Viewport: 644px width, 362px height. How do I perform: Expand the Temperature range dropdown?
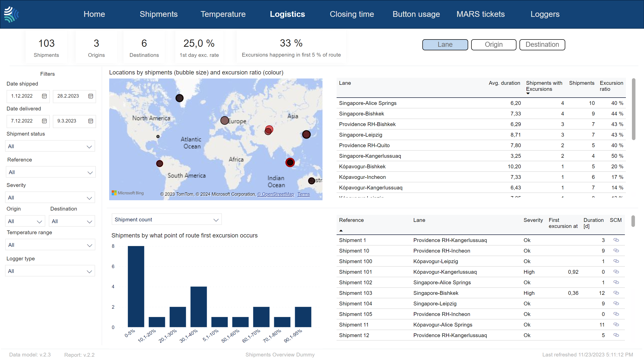pos(50,245)
